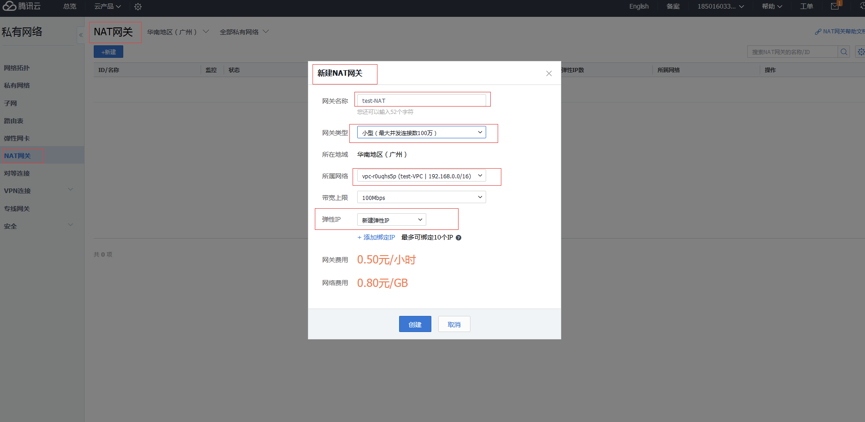
Task: Click the Tencent Cloud logo
Action: click(x=22, y=6)
